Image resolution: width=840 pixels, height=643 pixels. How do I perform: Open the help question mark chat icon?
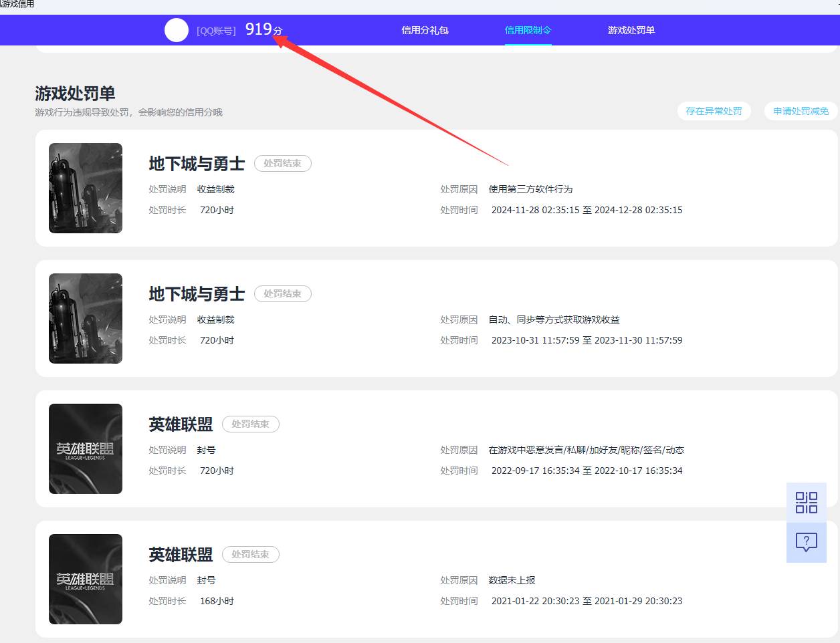tap(806, 541)
